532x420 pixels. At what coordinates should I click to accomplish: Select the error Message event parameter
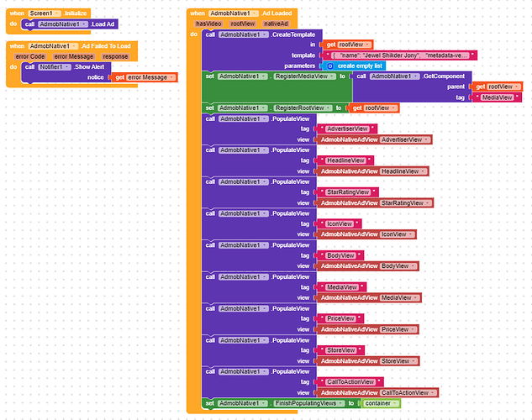[x=74, y=56]
